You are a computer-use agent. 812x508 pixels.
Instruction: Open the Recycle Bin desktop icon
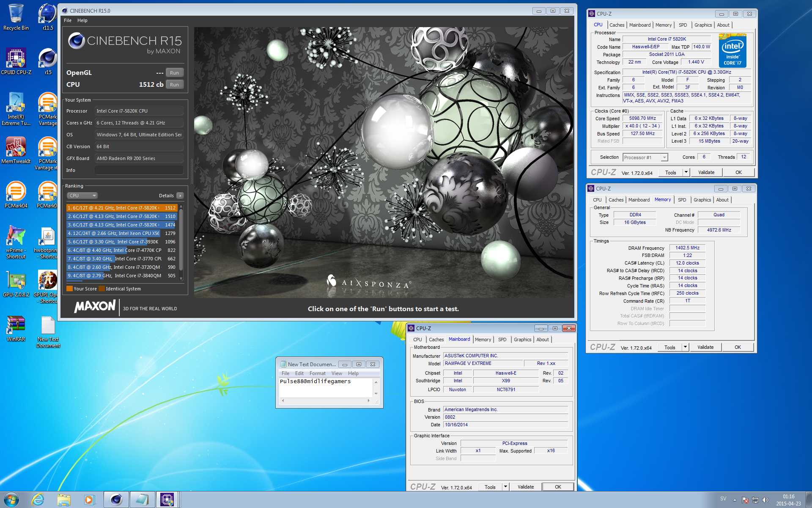tap(16, 17)
